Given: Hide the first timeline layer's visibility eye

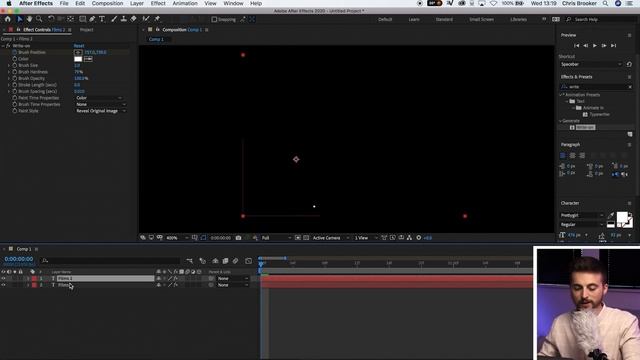Looking at the screenshot, I should click(3, 278).
